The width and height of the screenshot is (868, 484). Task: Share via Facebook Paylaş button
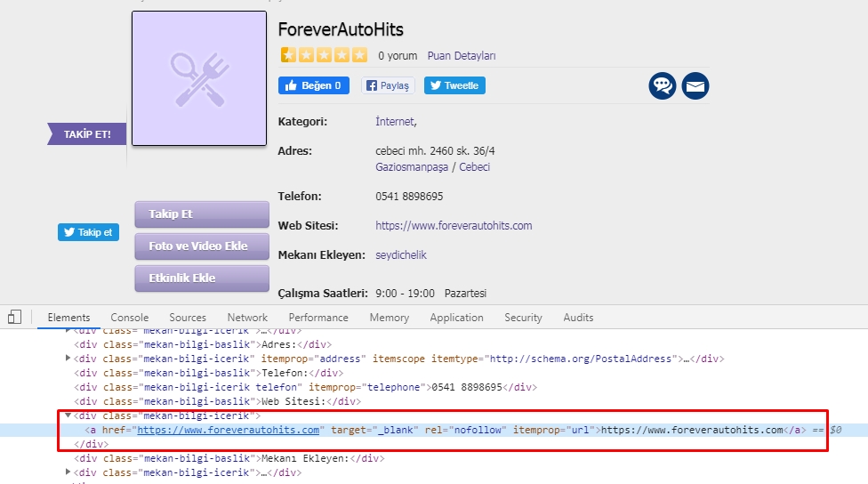[x=388, y=85]
